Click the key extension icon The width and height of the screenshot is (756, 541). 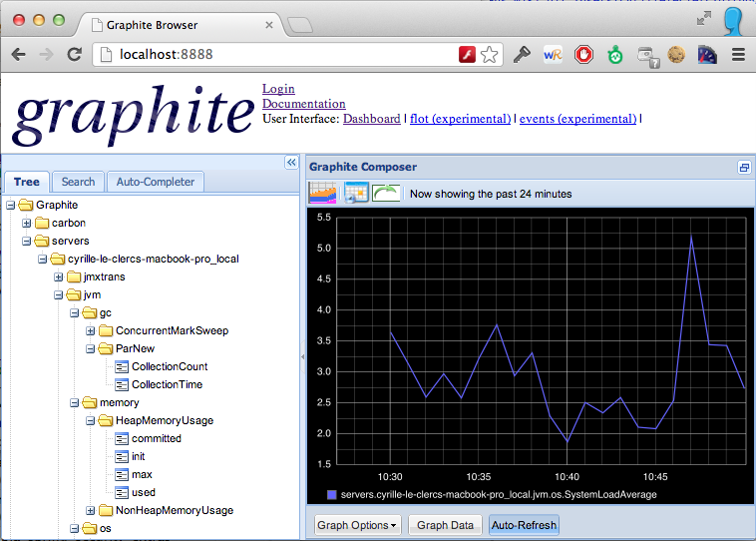coord(522,55)
